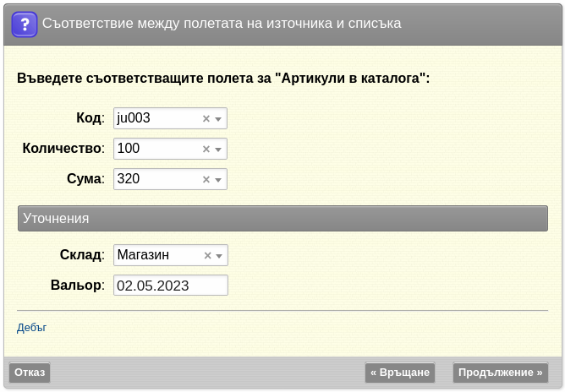Clear the Код field with the X icon
Image resolution: width=565 pixels, height=392 pixels.
pos(206,118)
